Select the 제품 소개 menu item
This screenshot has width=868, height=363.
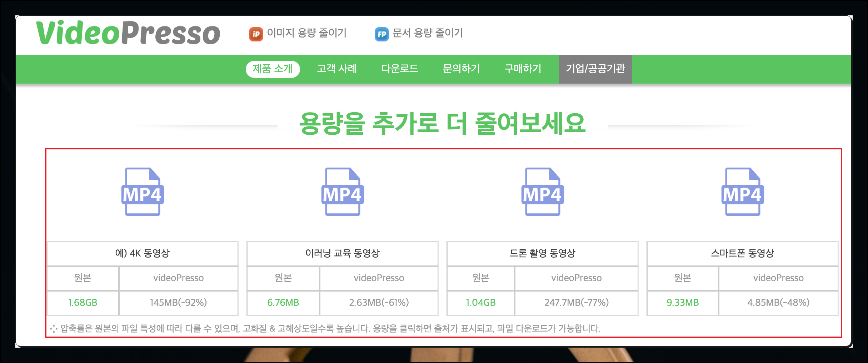(x=273, y=69)
